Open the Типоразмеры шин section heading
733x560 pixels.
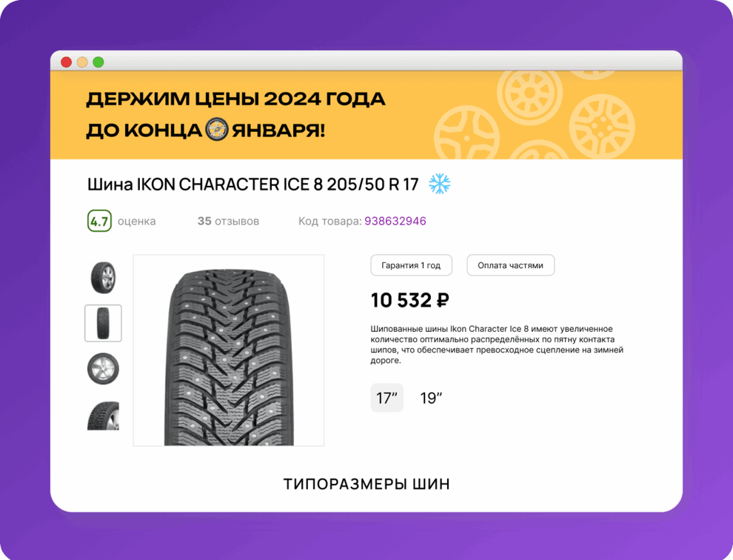pyautogui.click(x=366, y=484)
